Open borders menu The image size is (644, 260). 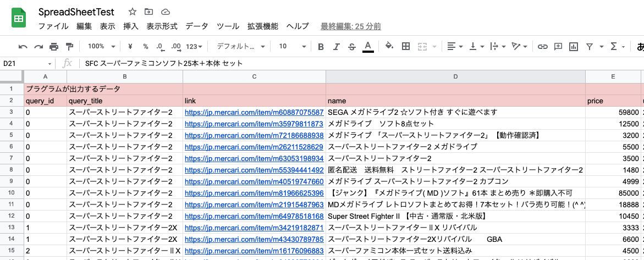(406, 46)
